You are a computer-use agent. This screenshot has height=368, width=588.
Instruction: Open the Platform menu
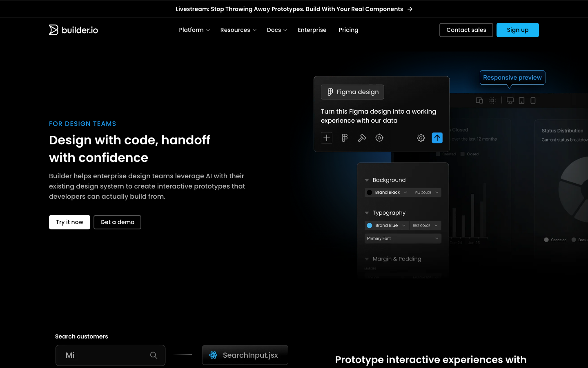pos(194,30)
